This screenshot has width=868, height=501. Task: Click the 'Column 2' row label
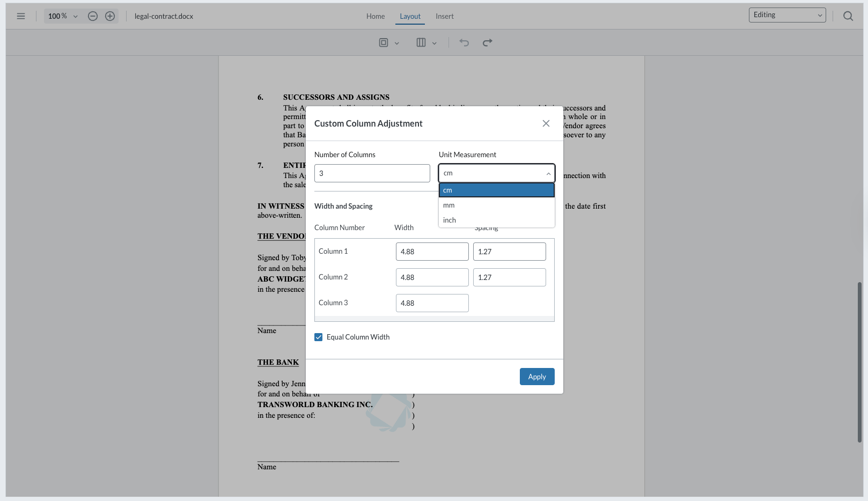point(333,277)
